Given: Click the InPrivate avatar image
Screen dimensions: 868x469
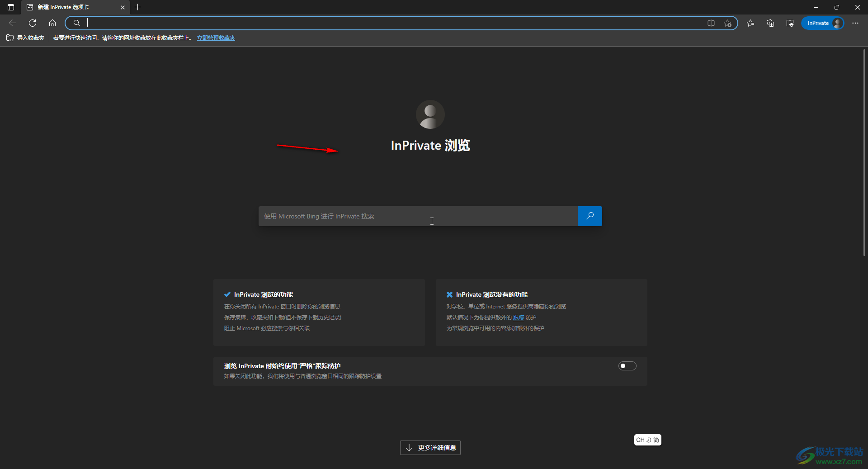Looking at the screenshot, I should [x=430, y=114].
